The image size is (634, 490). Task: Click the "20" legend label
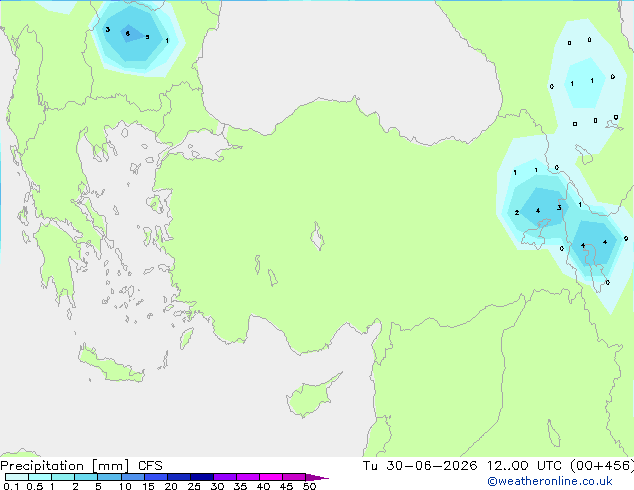(x=171, y=486)
